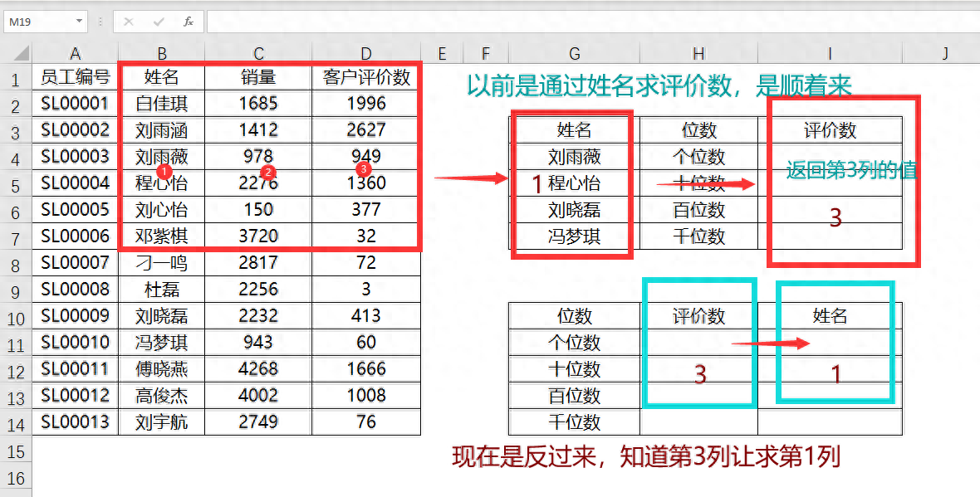Click review count cell 1666

(366, 369)
